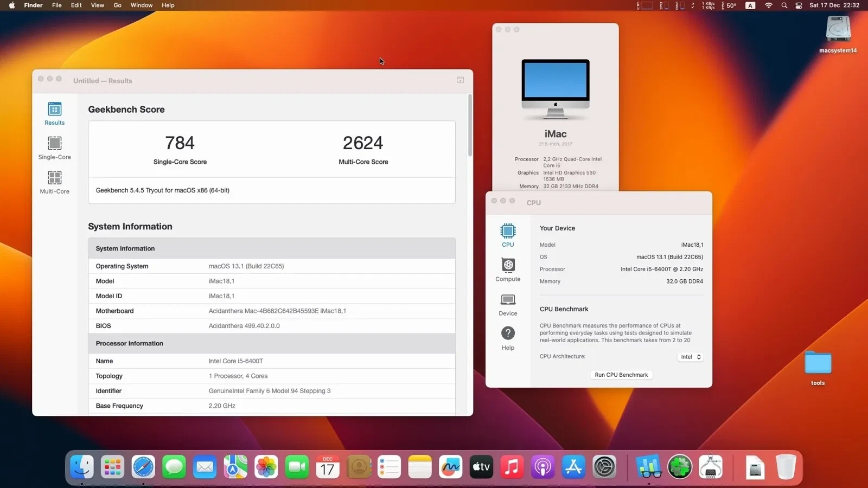This screenshot has height=488, width=868.
Task: Open Freeform from the Dock
Action: (450, 466)
